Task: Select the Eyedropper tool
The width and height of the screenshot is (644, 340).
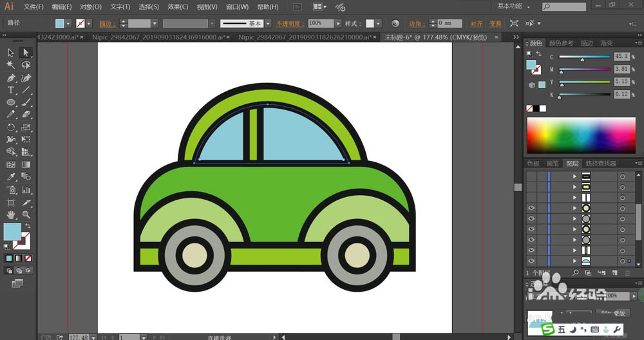Action: 11,177
